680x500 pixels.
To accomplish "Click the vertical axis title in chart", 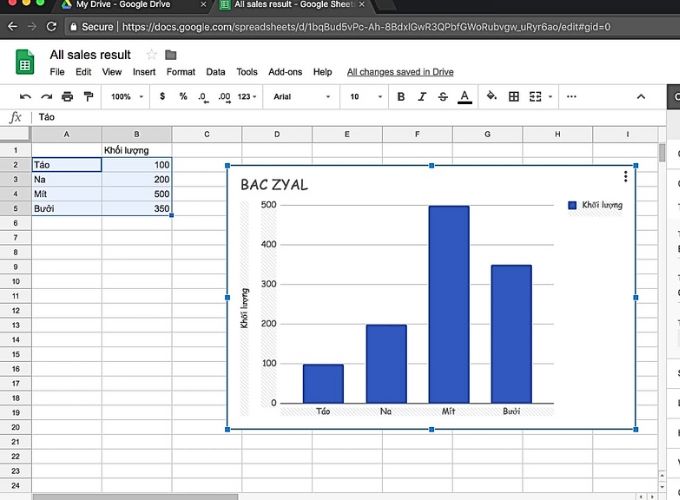I will (245, 308).
